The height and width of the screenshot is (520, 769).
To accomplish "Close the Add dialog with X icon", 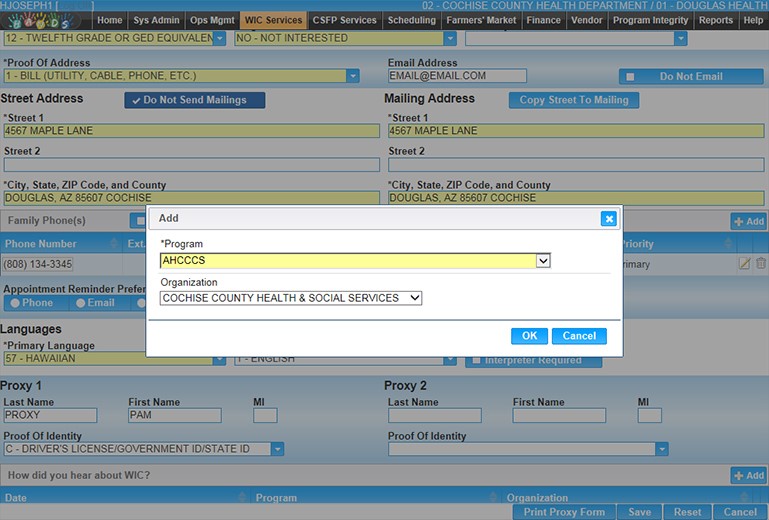I will pyautogui.click(x=608, y=218).
